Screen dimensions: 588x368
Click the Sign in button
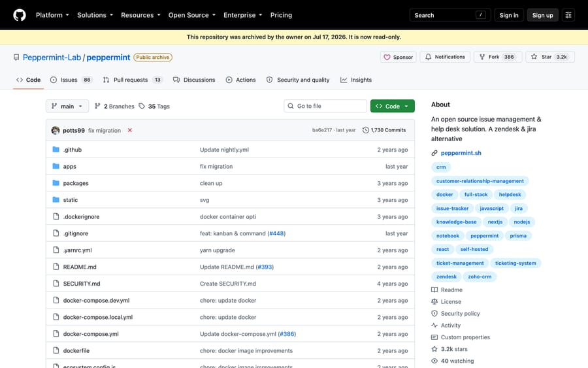(508, 15)
